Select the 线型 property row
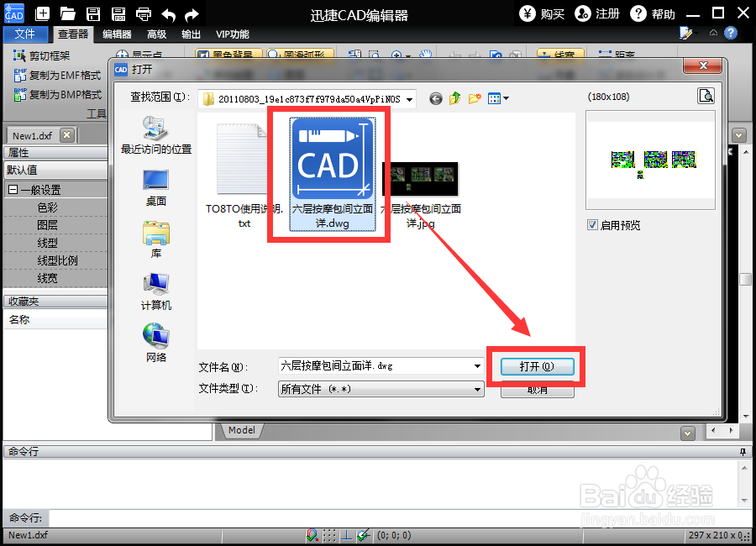 55,243
